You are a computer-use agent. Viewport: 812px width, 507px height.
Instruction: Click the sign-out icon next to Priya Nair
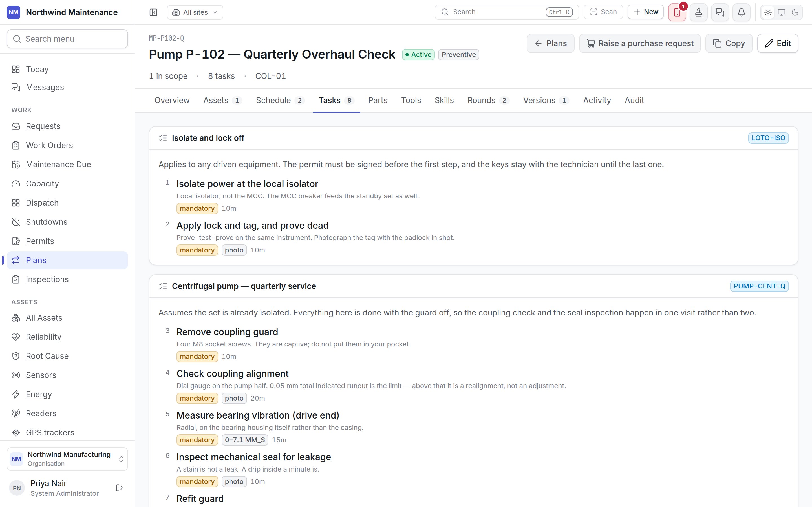point(120,488)
